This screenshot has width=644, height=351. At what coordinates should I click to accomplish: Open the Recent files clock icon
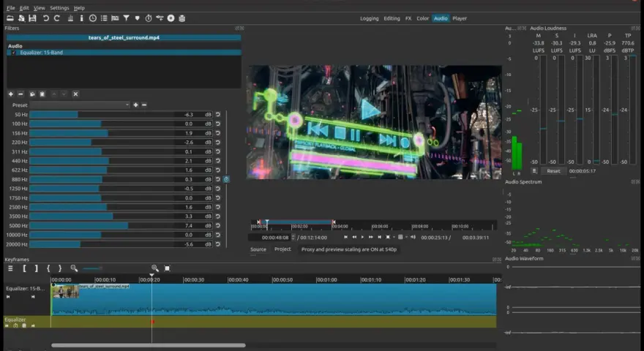tap(93, 18)
